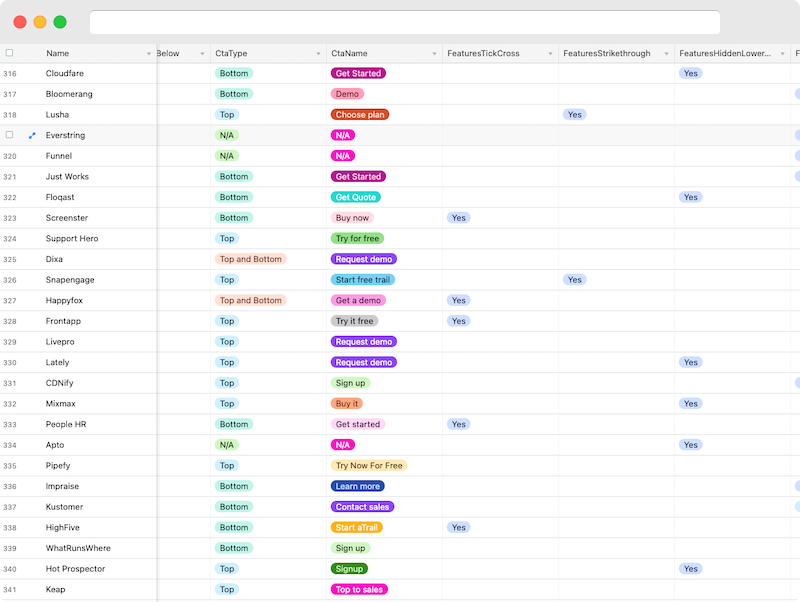This screenshot has height=602, width=800.
Task: Click the Funnel name cell
Action: [59, 156]
